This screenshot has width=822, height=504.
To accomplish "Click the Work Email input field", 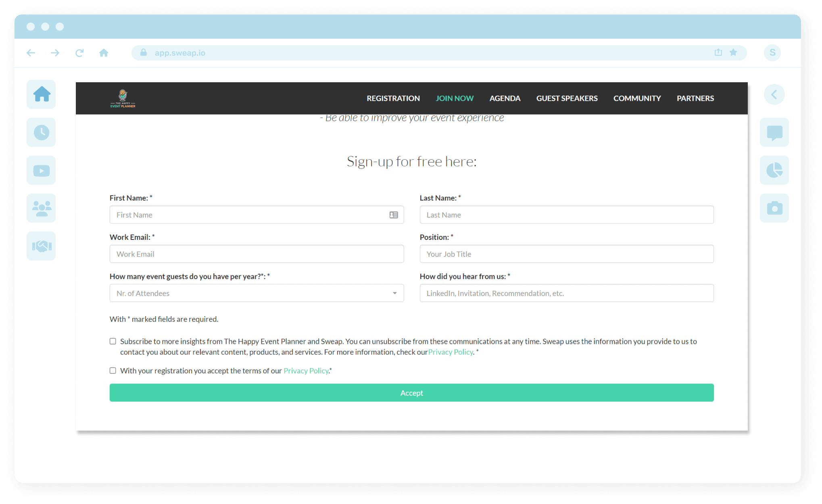I will [x=257, y=254].
